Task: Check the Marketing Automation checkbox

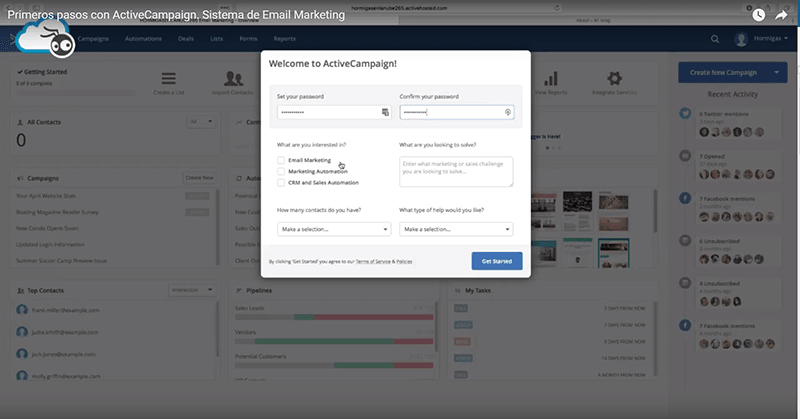Action: click(x=281, y=171)
